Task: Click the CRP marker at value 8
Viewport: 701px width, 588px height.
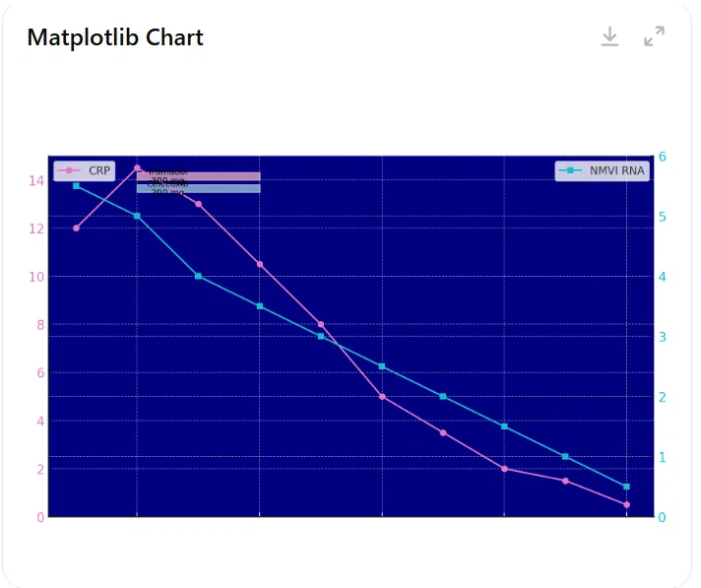Action: (x=321, y=324)
